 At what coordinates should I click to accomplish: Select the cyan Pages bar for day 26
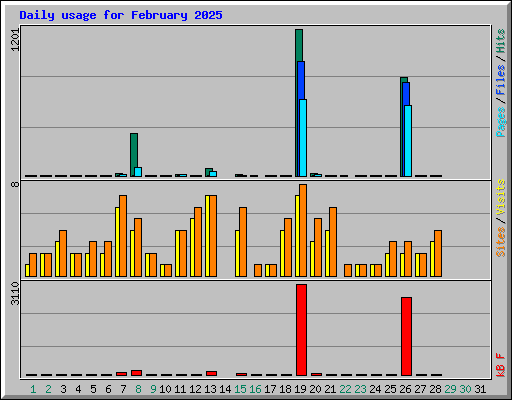pos(408,141)
